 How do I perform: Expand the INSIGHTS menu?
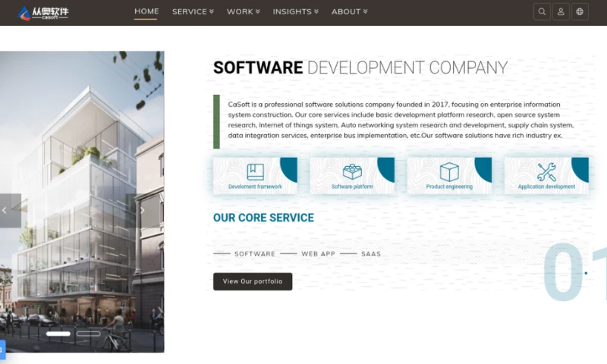point(295,11)
